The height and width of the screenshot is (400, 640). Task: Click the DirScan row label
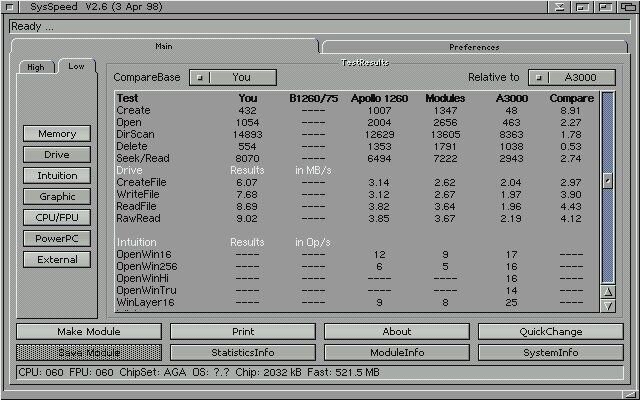pos(136,134)
